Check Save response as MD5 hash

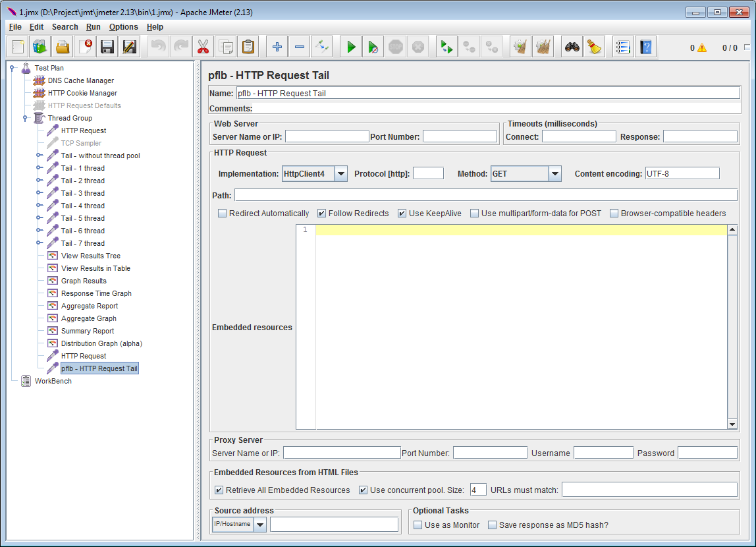[493, 525]
